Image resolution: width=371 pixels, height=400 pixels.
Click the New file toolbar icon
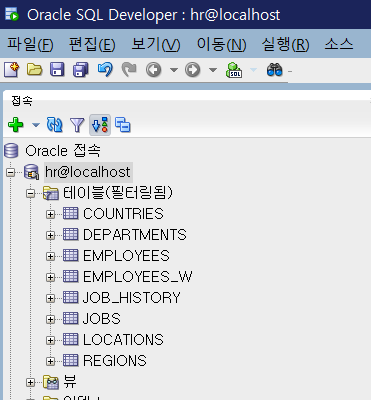pos(11,70)
